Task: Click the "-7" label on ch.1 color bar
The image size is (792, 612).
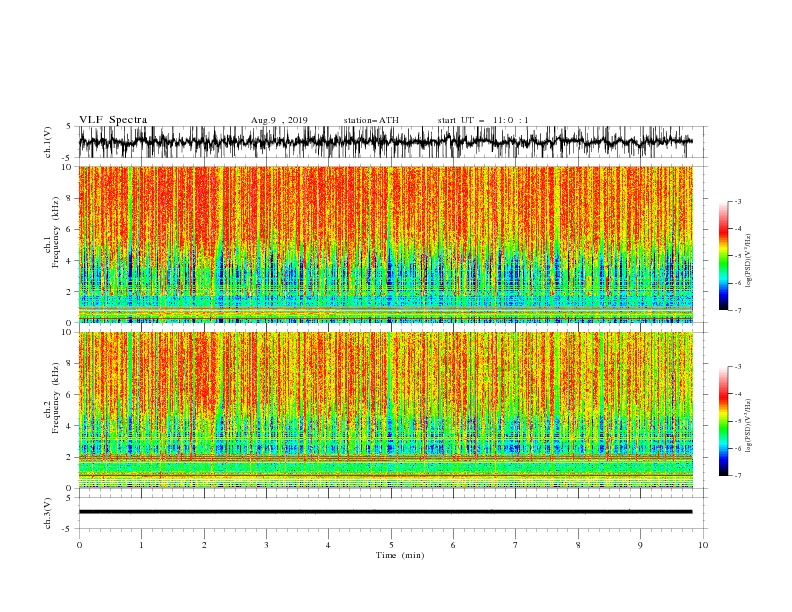Action: (738, 310)
